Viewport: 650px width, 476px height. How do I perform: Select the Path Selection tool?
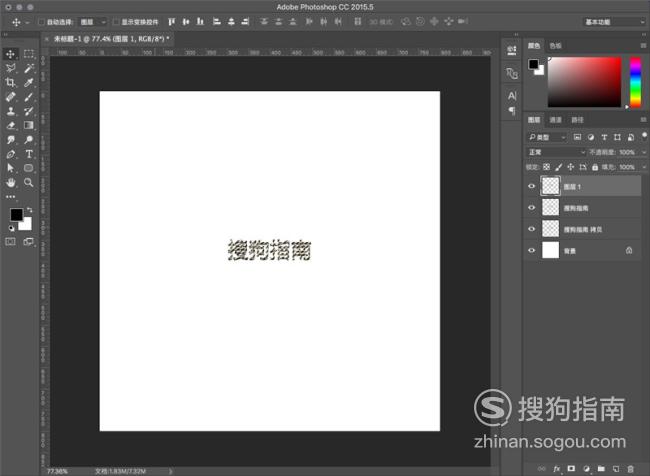click(x=11, y=168)
